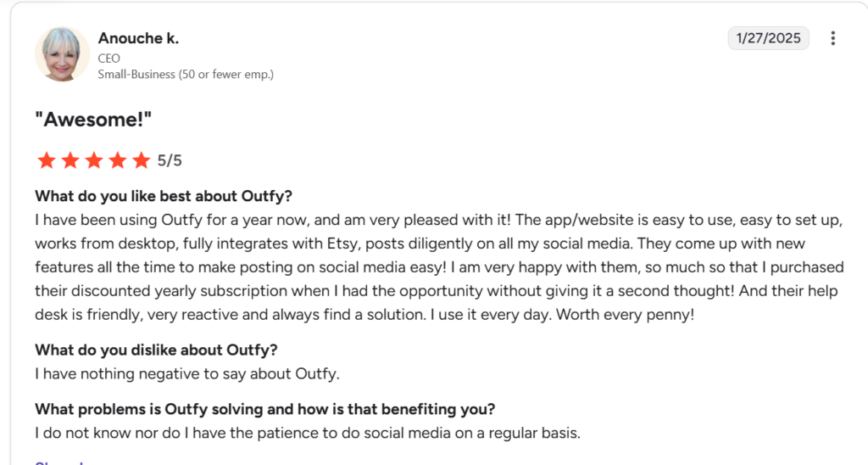The height and width of the screenshot is (465, 868).
Task: Click the long positive review paragraph
Action: tap(439, 267)
